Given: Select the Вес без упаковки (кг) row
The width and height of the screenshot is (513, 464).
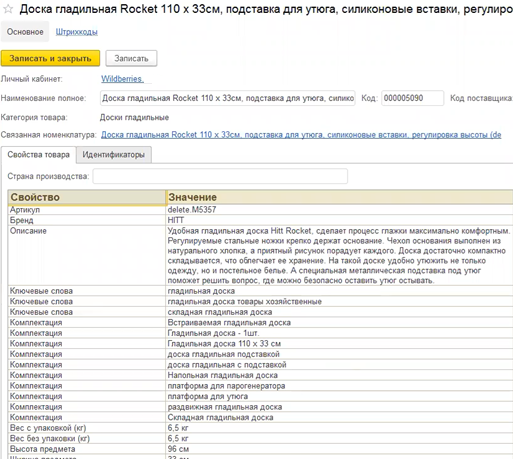Looking at the screenshot, I should (x=260, y=438).
